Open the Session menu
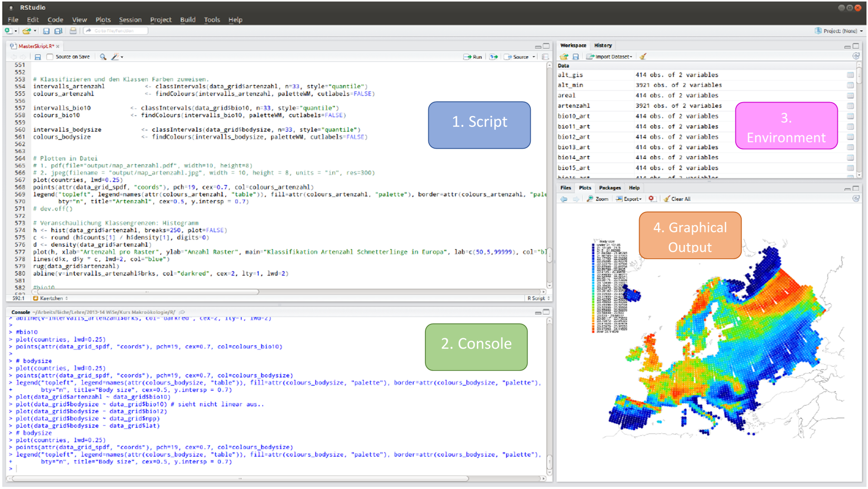This screenshot has height=489, width=868. 130,20
